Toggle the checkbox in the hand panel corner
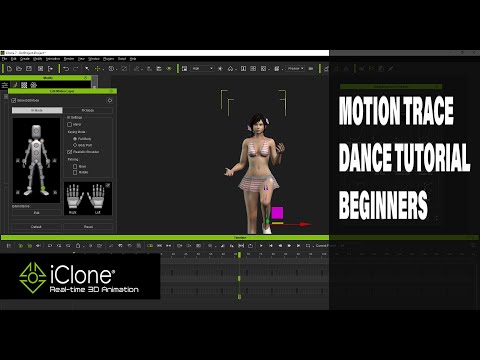Viewport: 480px width, 360px height. [108, 185]
